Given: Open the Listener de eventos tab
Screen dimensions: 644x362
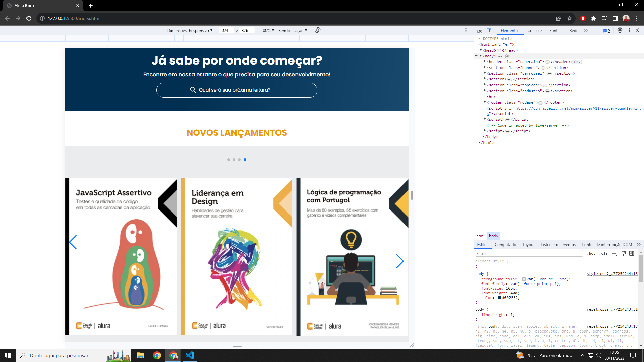Looking at the screenshot, I should [x=558, y=245].
